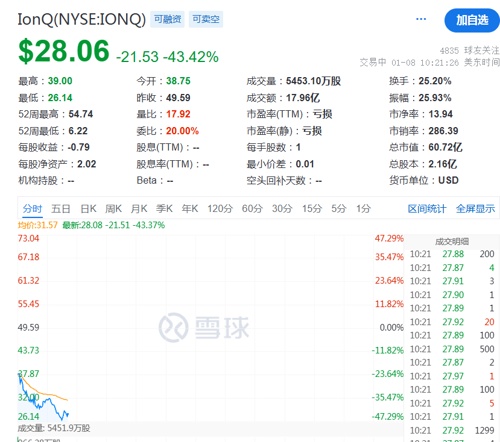500x442 pixels.
Task: Open the 区间统计 link
Action: click(427, 209)
